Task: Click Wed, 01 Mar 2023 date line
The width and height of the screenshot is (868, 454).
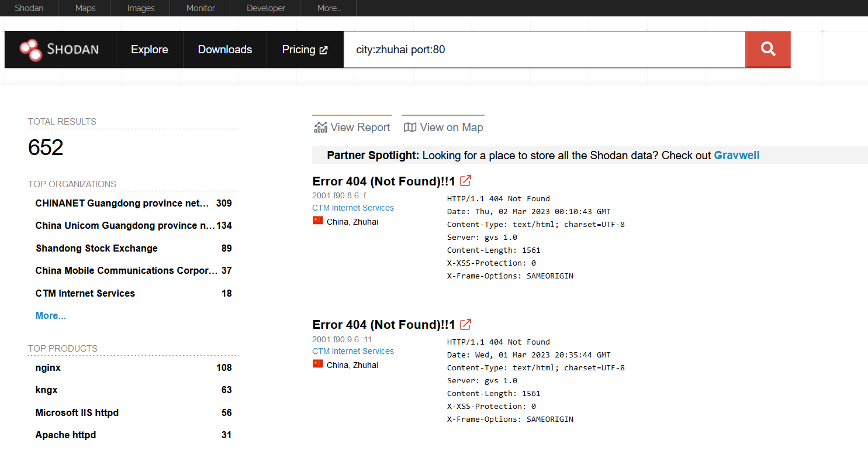Action: [529, 355]
